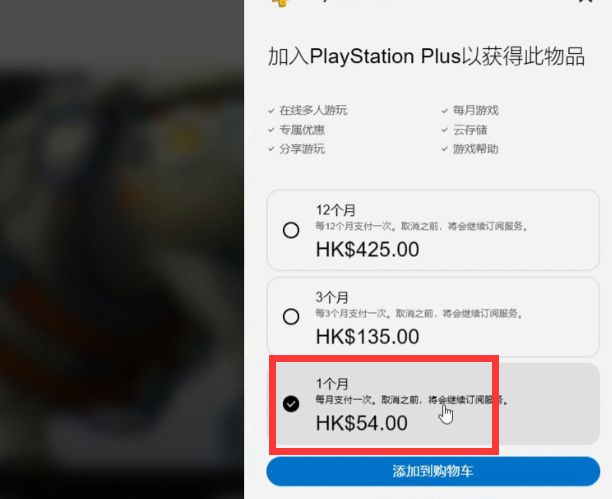Click the blurred background outside the dialog
The width and height of the screenshot is (612, 499).
click(121, 250)
